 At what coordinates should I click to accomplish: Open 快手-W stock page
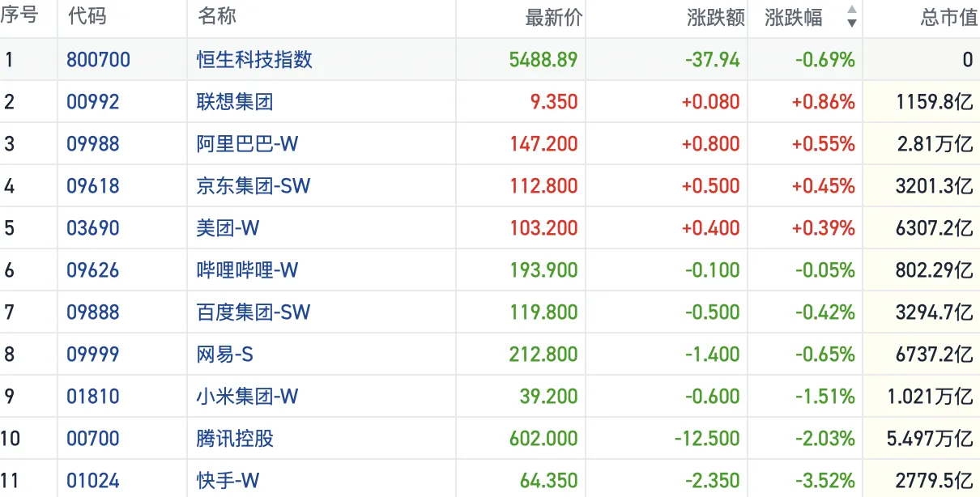(228, 481)
